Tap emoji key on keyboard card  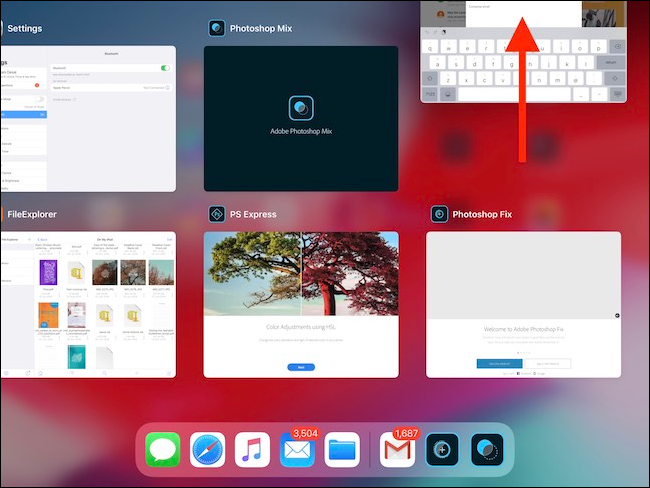448,94
